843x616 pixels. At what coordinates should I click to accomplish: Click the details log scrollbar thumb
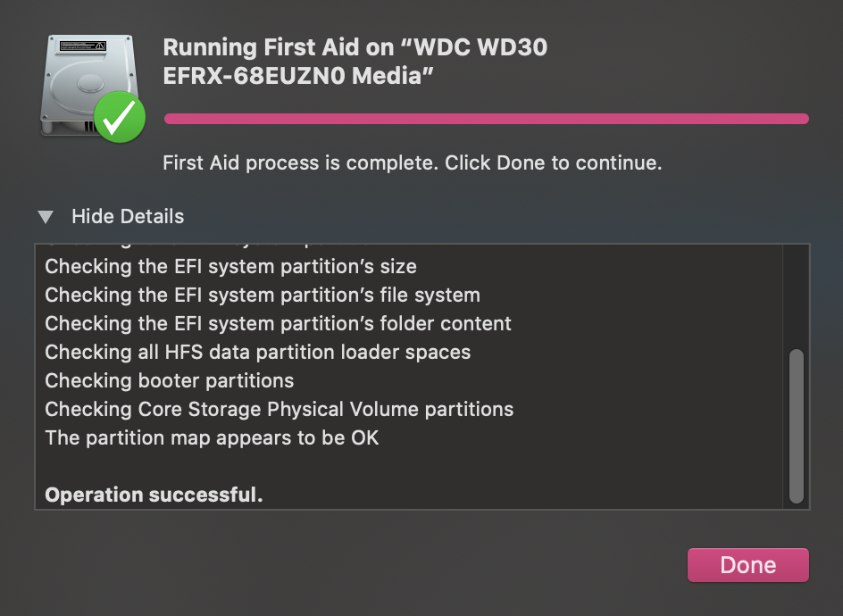coord(797,427)
